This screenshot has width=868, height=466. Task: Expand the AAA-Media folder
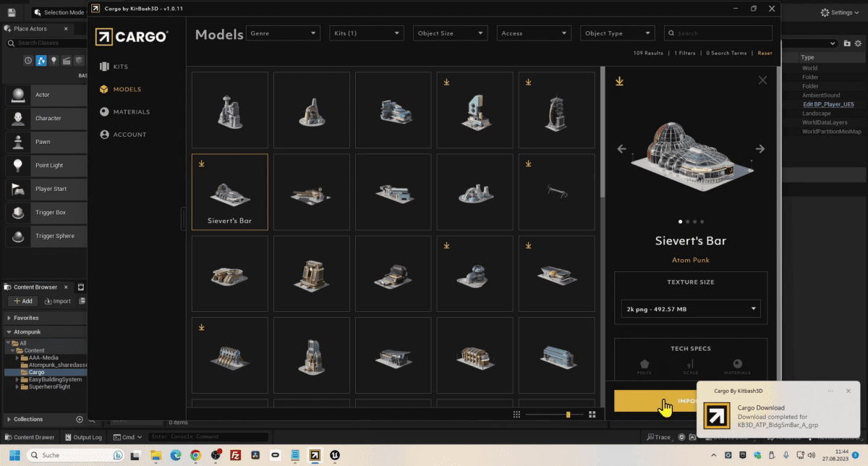tap(18, 357)
